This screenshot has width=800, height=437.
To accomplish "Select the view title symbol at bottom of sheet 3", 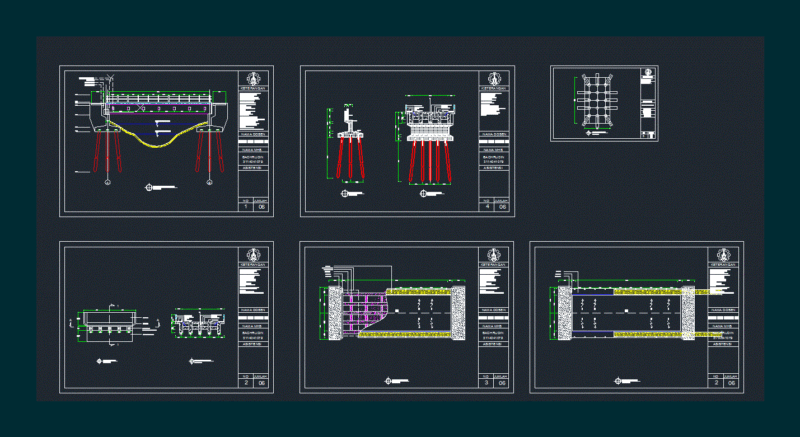I will click(389, 380).
